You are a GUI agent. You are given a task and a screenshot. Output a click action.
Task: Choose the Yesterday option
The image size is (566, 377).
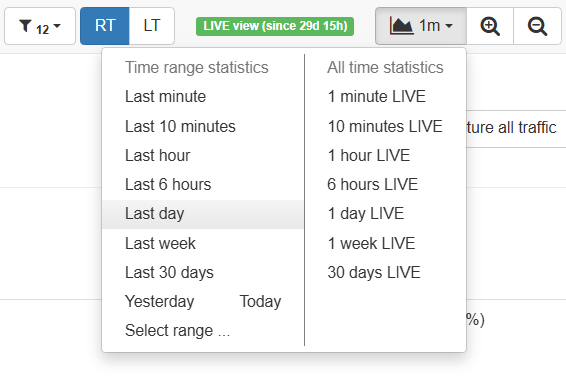pos(160,302)
